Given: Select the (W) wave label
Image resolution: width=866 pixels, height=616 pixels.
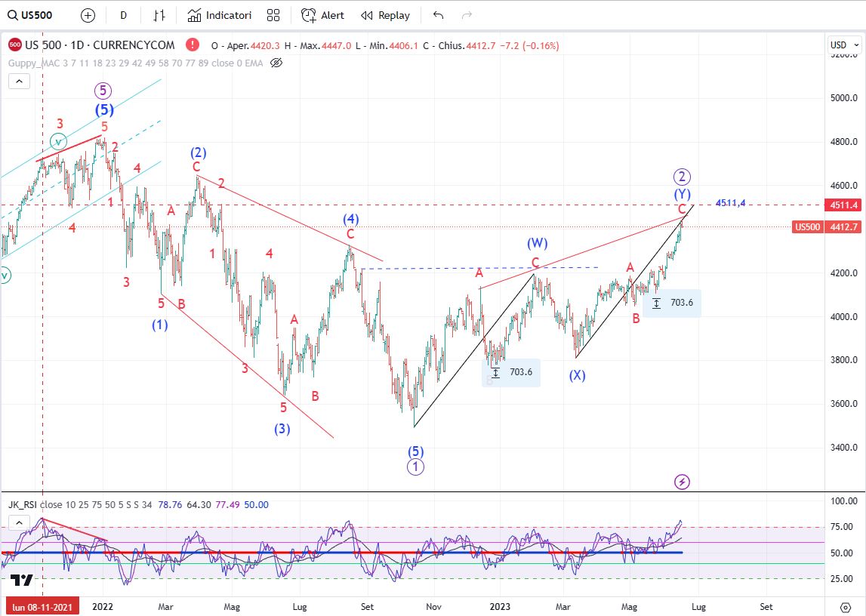Looking at the screenshot, I should [x=537, y=243].
